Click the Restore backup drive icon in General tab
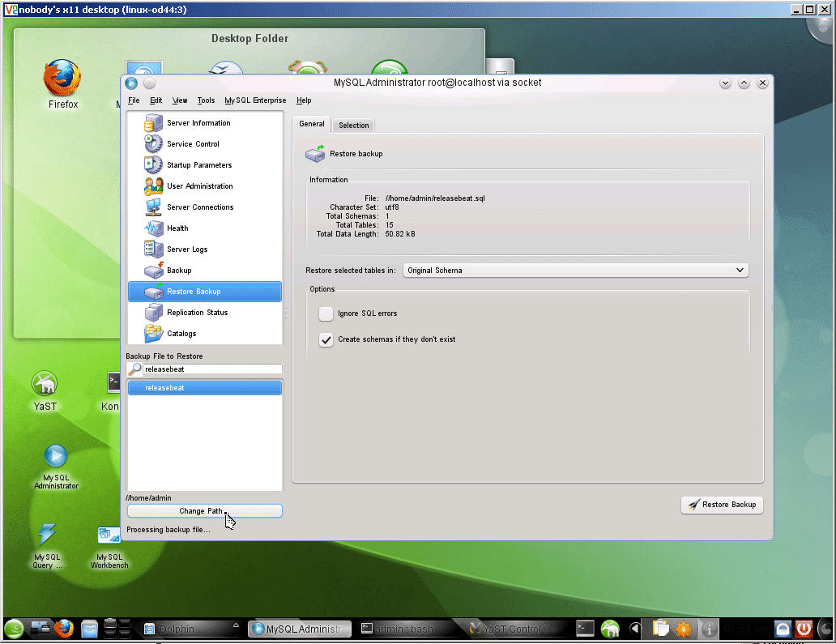 click(315, 154)
